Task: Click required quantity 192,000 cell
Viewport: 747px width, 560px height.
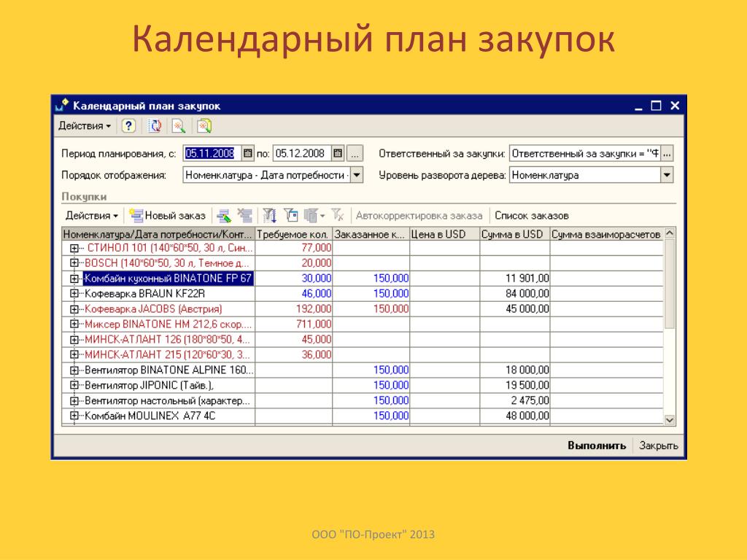Action: (x=293, y=308)
